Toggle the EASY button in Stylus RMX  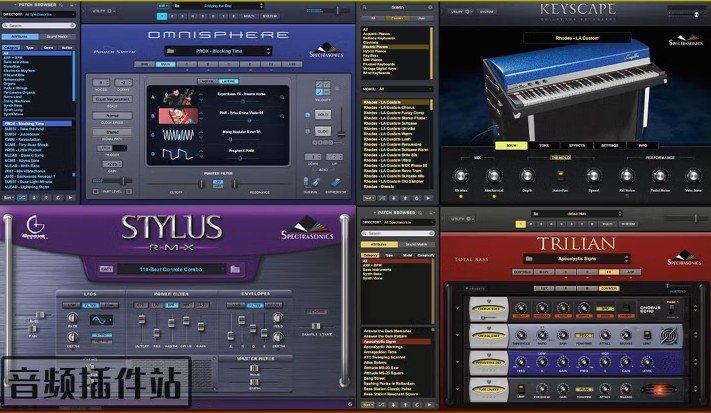pos(106,269)
